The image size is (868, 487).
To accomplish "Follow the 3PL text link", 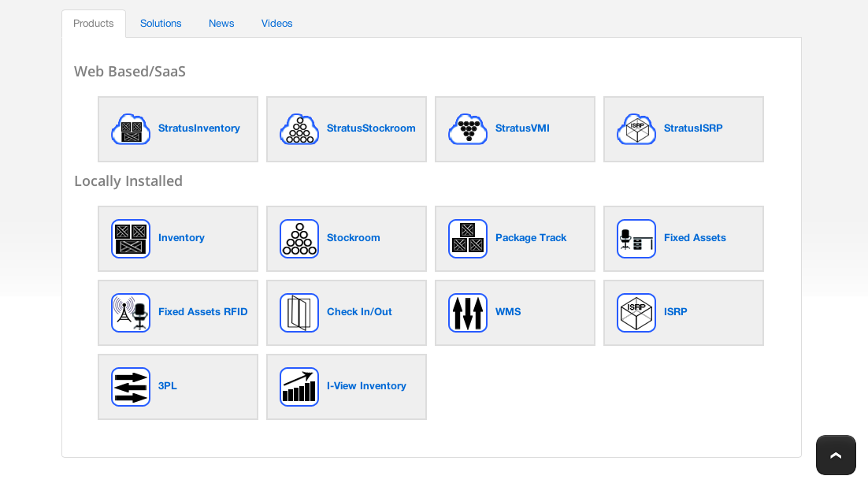I will pyautogui.click(x=168, y=385).
